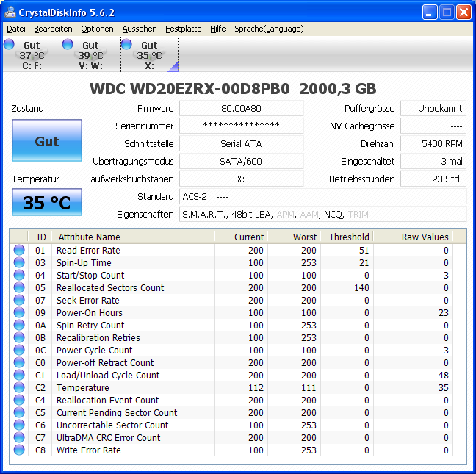Click the Attribute Name column header

tap(133, 237)
